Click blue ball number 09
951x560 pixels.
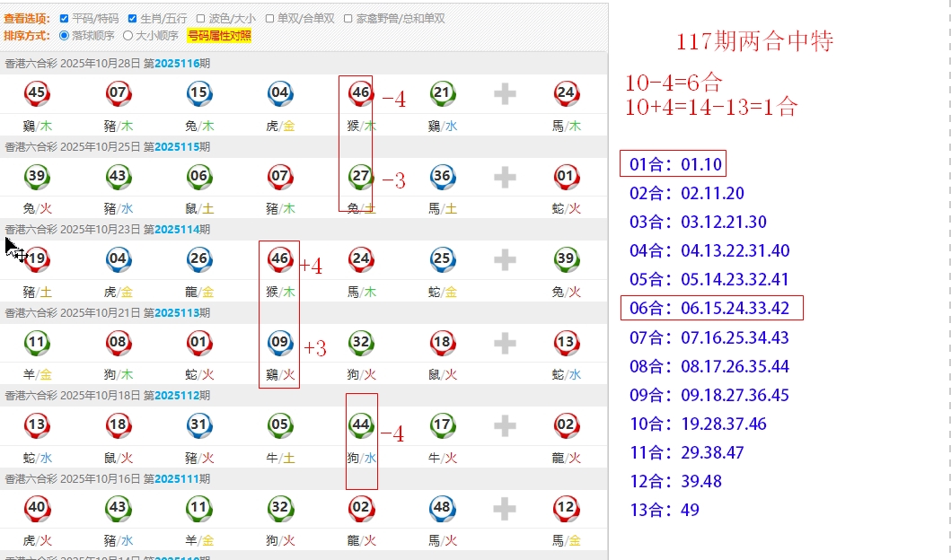click(x=279, y=343)
